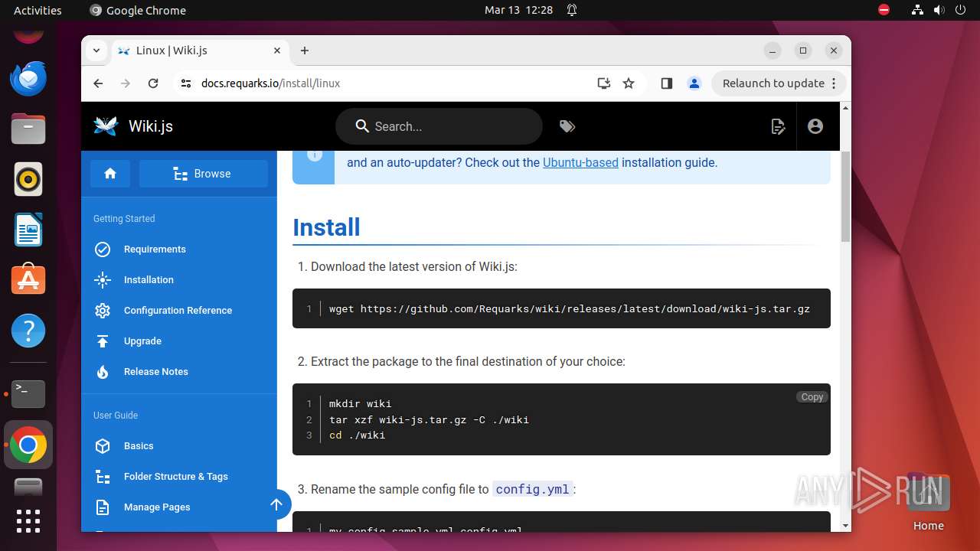Click the Search field in Wiki.js
The height and width of the screenshot is (551, 980).
(439, 126)
